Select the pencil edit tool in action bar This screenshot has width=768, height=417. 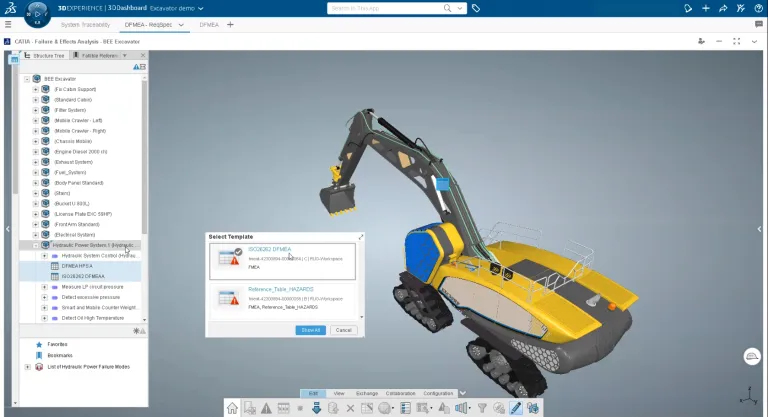point(516,408)
